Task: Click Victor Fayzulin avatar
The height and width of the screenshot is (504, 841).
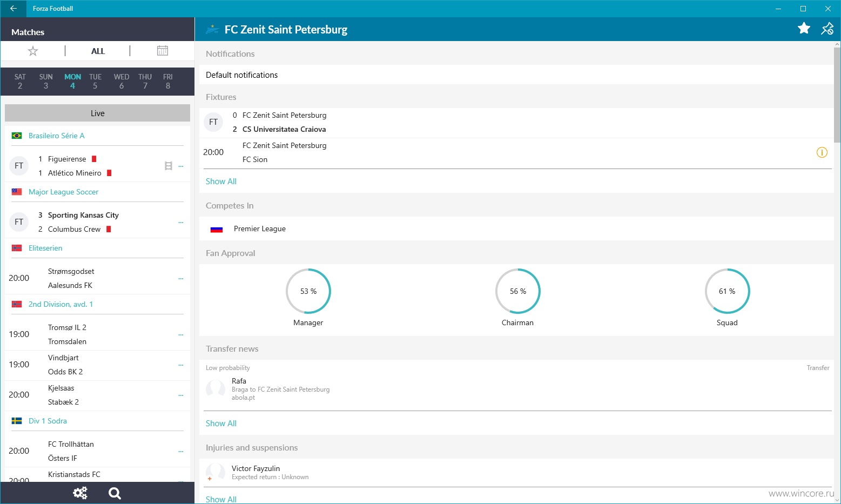Action: (216, 472)
